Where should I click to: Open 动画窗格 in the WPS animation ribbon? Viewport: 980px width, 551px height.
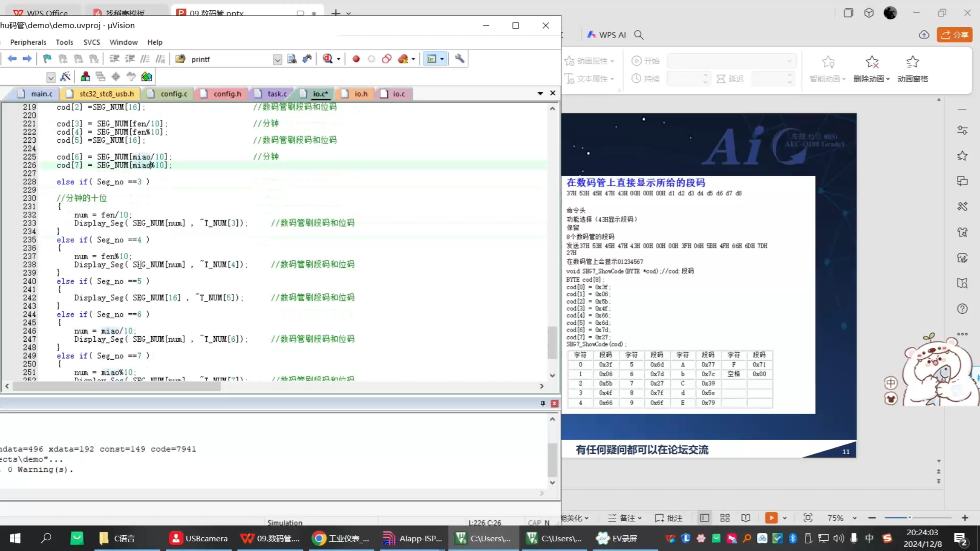click(913, 69)
